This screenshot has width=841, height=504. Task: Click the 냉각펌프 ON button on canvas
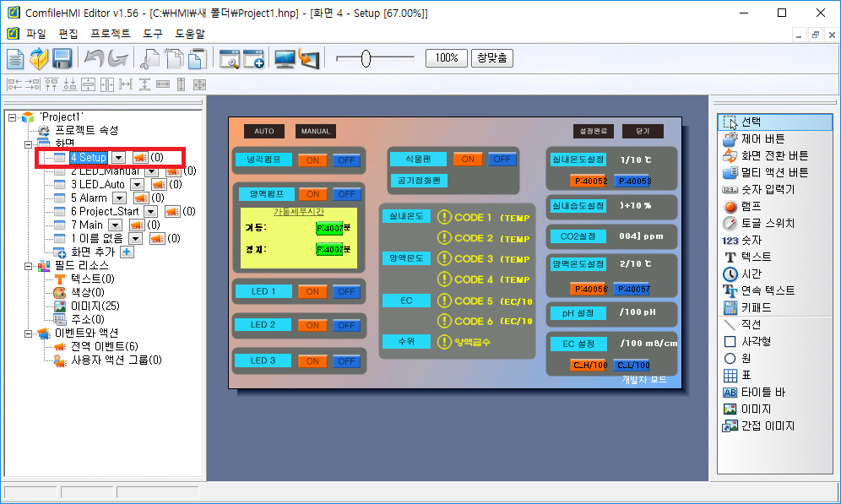[312, 160]
